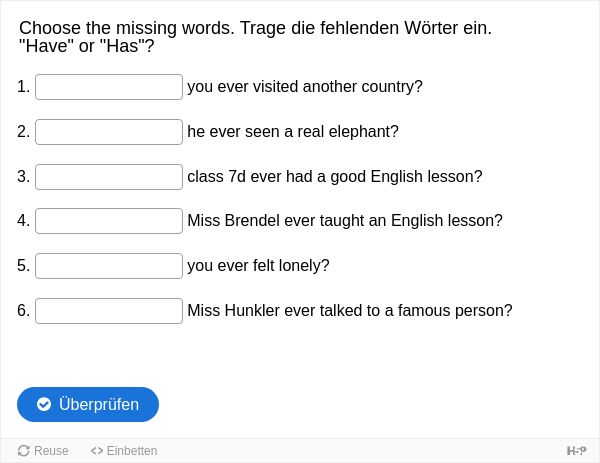Click the sentence about talking to a famous person
The width and height of the screenshot is (600, 463).
click(x=350, y=310)
